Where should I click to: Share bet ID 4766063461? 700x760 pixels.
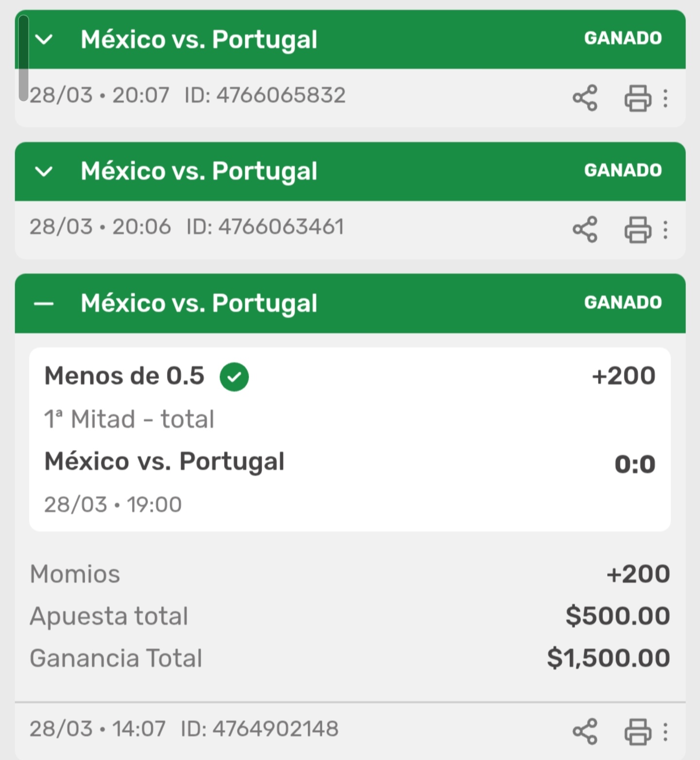585,229
